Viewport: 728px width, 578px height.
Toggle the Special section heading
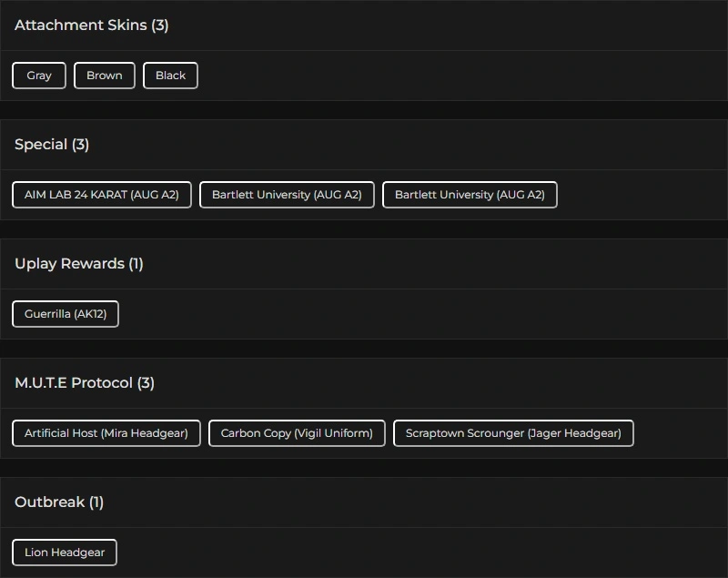click(41, 145)
